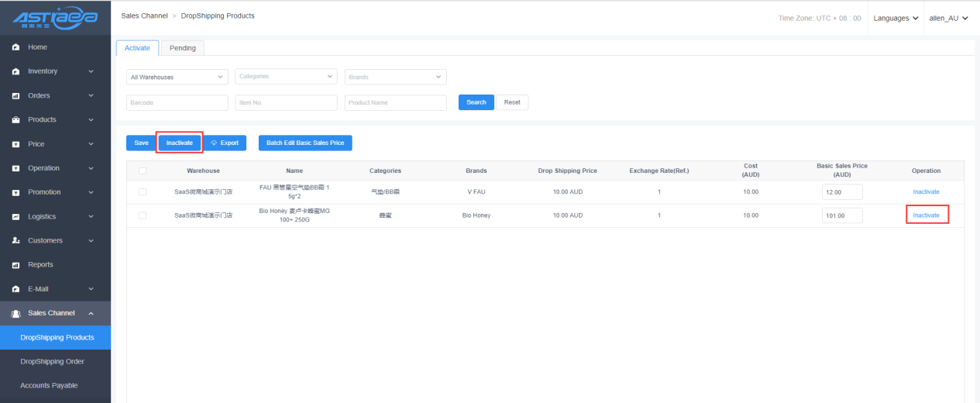Open the Languages dropdown menu
The image size is (980, 403).
point(896,18)
